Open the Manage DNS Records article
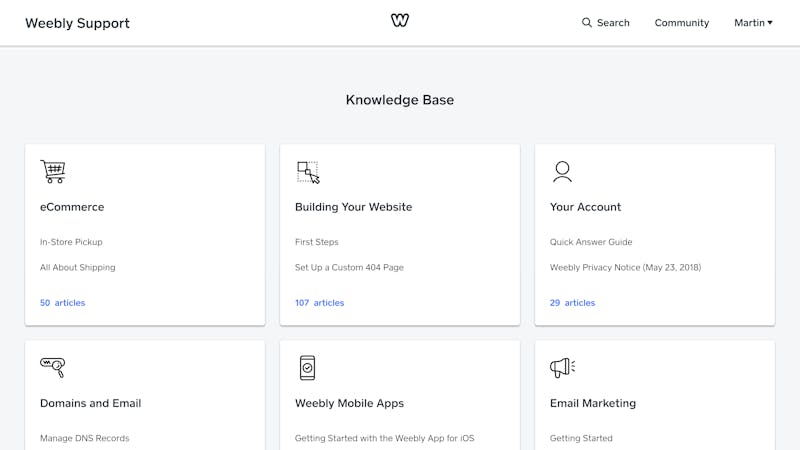Viewport: 800px width, 450px height. (x=85, y=438)
